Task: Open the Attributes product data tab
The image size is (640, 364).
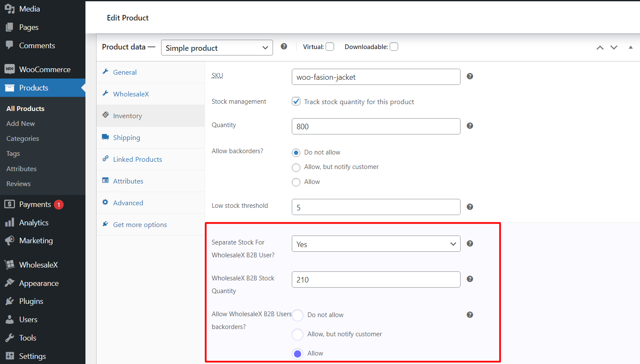Action: tap(150, 181)
